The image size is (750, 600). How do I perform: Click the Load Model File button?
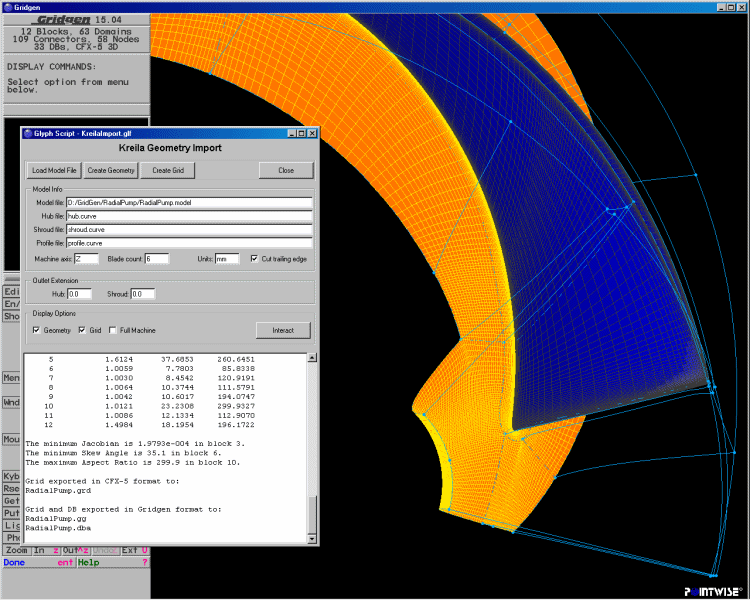(54, 170)
